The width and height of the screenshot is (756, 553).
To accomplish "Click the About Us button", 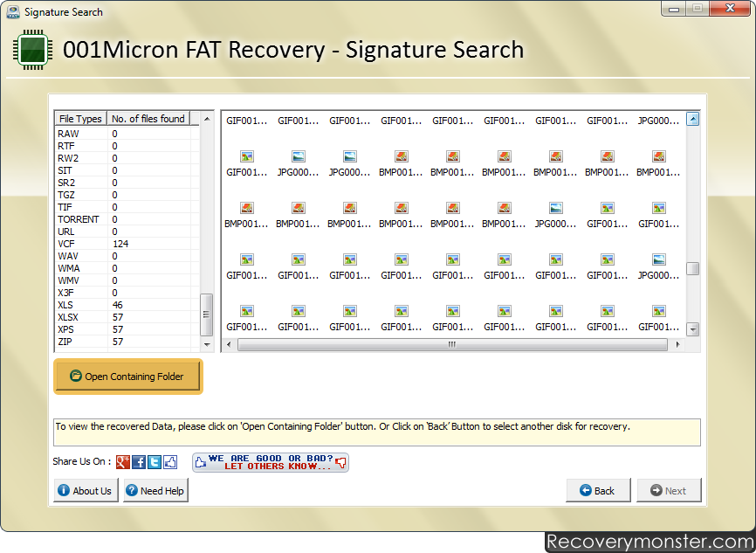I will (86, 491).
